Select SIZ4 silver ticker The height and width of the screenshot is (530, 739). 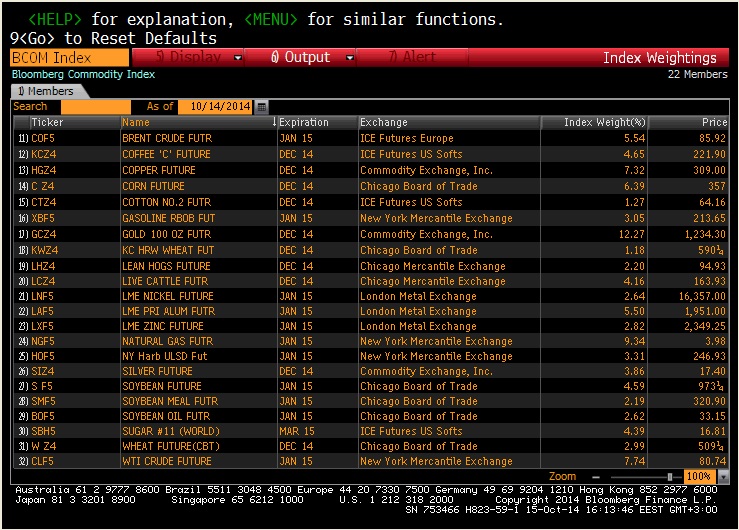pos(42,372)
